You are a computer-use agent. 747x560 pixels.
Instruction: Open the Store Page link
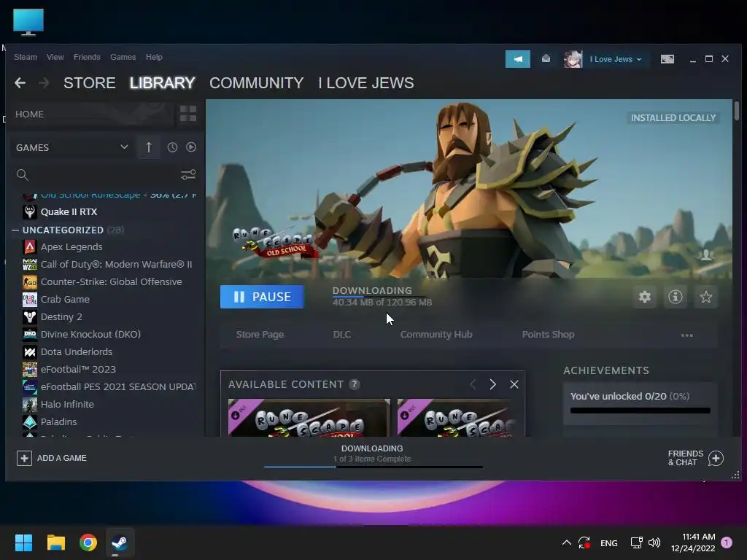pos(260,334)
